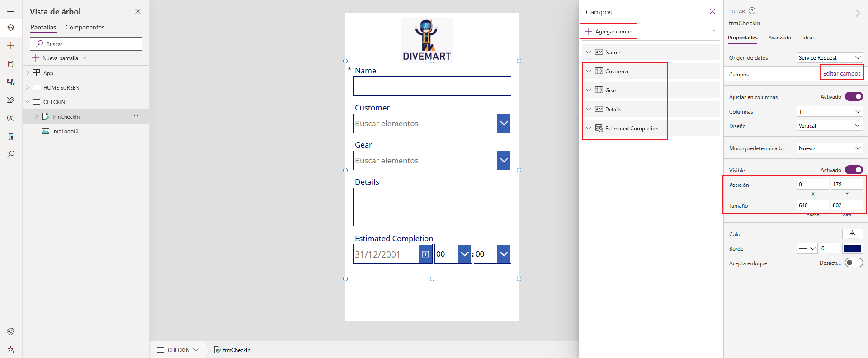Viewport: 868px width, 358px height.
Task: Open the Origen de datos dropdown
Action: [x=830, y=57]
